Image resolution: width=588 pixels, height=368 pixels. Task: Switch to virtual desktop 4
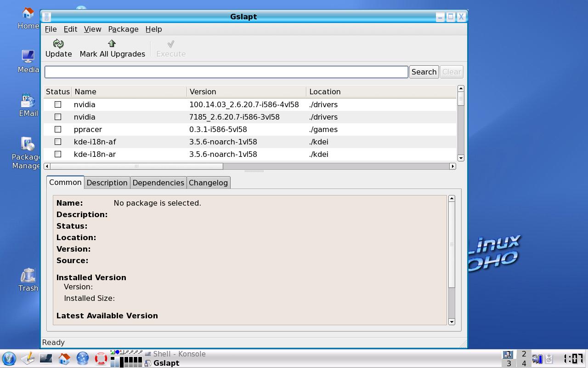[x=524, y=363]
